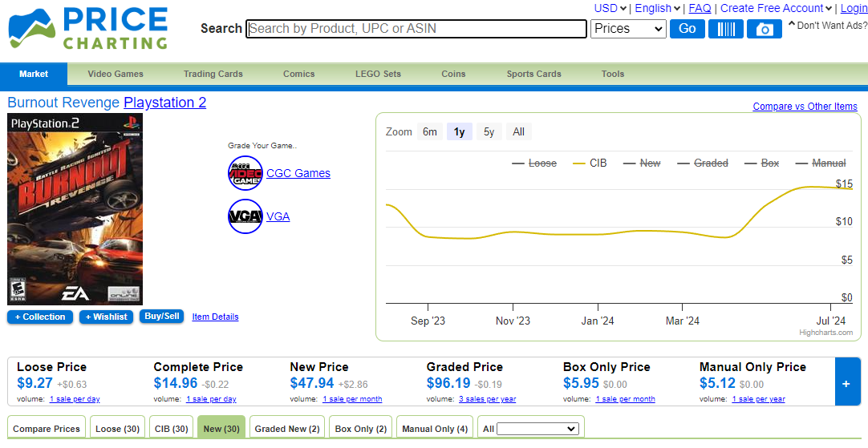The height and width of the screenshot is (448, 868).
Task: Open Graded Price 3 sales per year link
Action: 487,399
